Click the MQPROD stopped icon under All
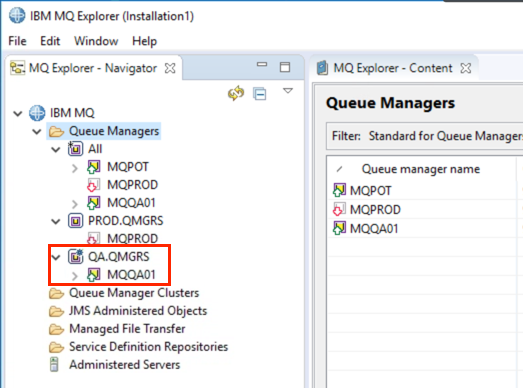Viewport: 523px width, 388px height. click(93, 185)
